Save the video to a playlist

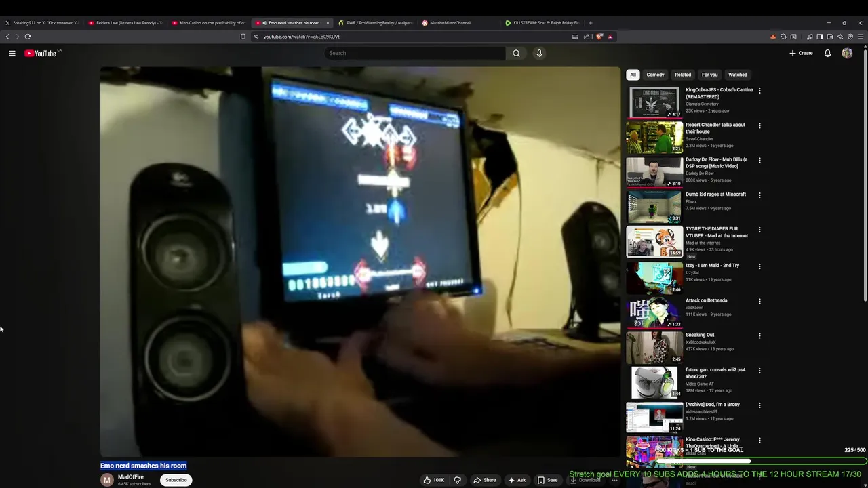548,480
